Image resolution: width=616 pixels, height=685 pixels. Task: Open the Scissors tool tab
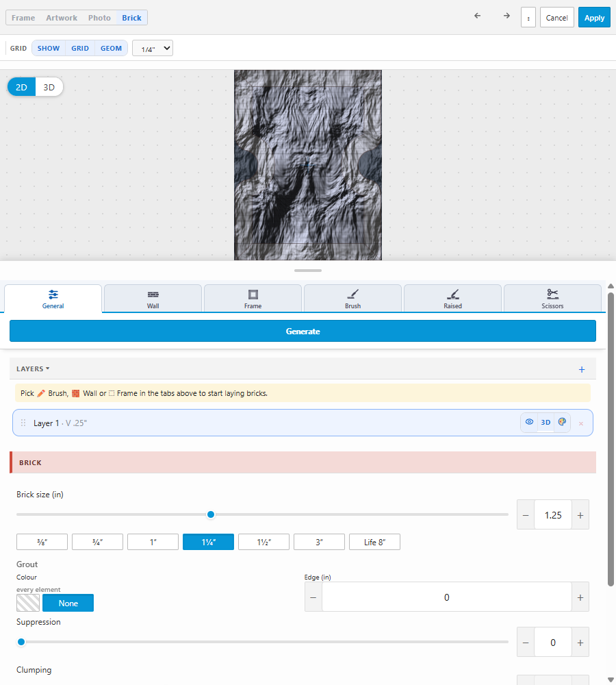(x=552, y=299)
